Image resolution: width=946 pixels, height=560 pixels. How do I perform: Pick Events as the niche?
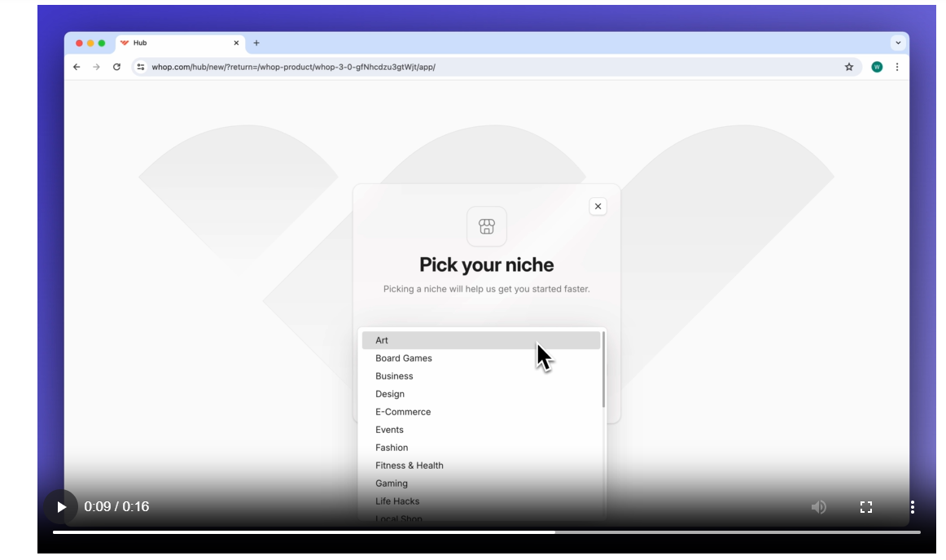481,430
